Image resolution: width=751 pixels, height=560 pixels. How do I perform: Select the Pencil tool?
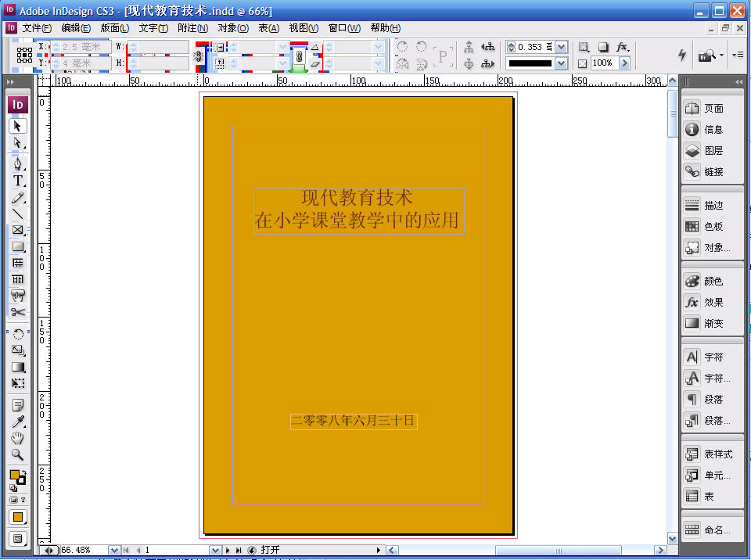18,197
